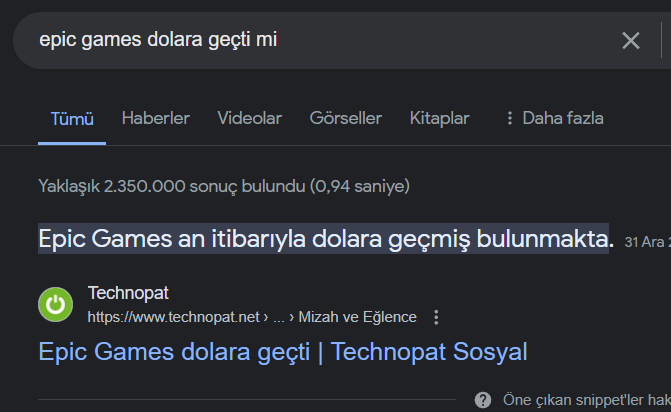Image resolution: width=671 pixels, height=412 pixels.
Task: Open the Epic Games dolara geçti result
Action: tap(282, 352)
